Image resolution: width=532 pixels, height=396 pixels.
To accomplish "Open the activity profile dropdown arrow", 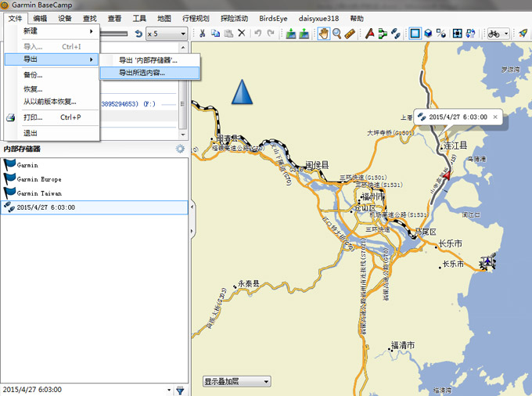I will pos(506,34).
